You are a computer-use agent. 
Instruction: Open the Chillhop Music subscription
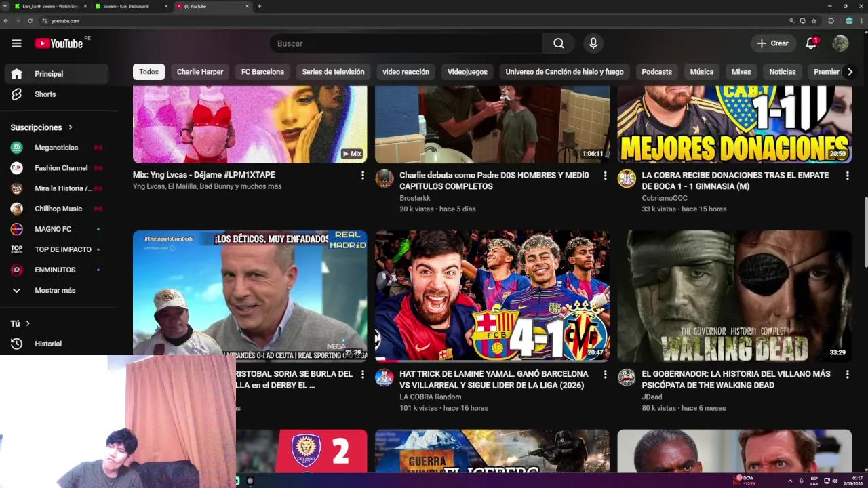[56, 209]
